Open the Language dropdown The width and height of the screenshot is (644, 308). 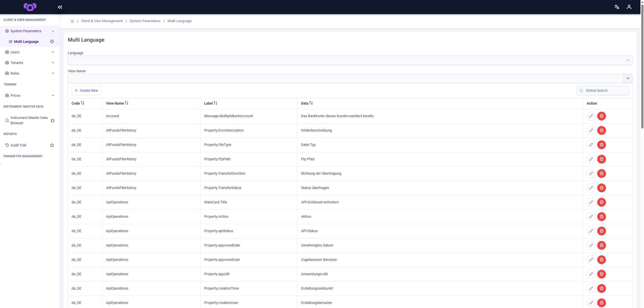coord(350,60)
